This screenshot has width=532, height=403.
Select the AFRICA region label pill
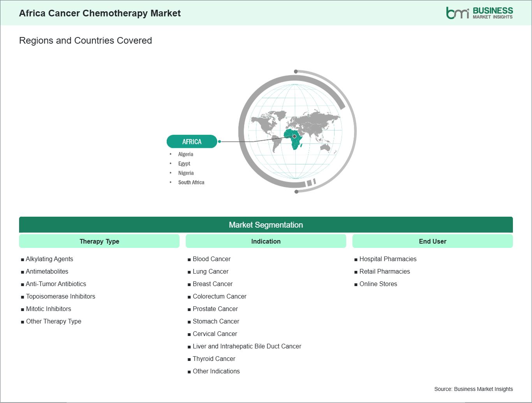pyautogui.click(x=192, y=141)
